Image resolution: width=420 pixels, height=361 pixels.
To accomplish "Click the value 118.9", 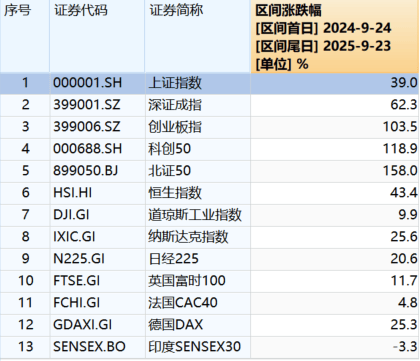I will (400, 149).
